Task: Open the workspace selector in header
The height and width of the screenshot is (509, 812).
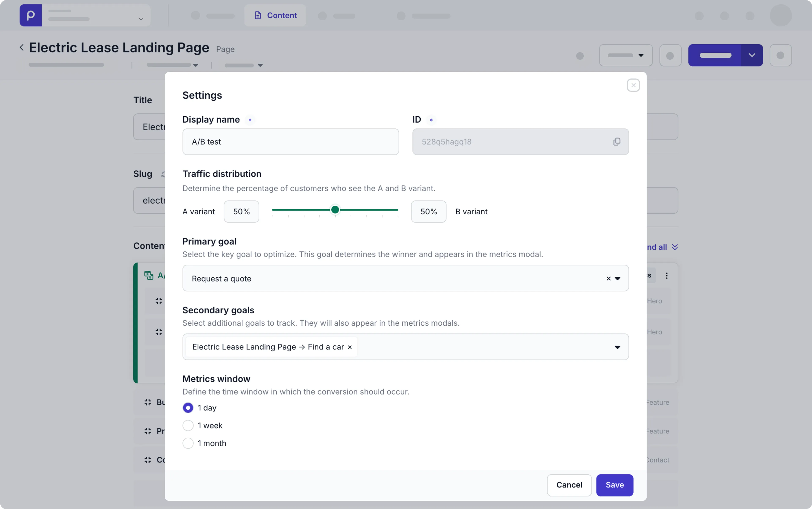Action: (96, 15)
